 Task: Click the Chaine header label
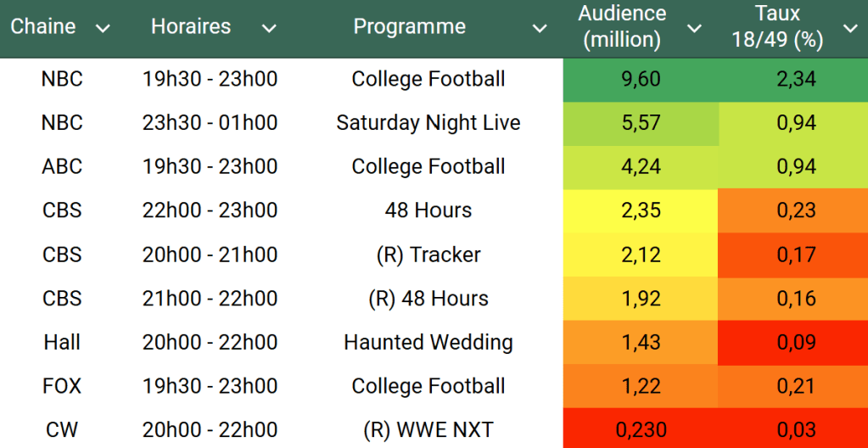pos(43,27)
